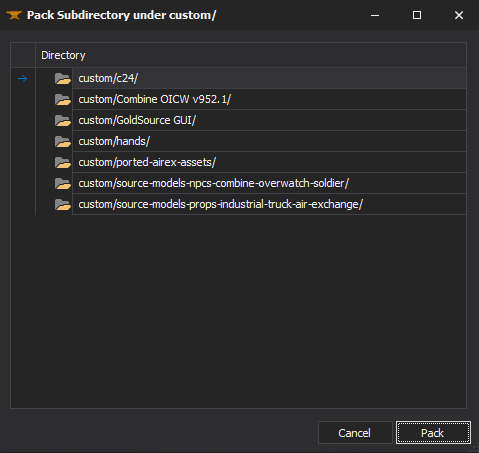
Task: Close the Pack Subdirectory window
Action: (x=459, y=15)
